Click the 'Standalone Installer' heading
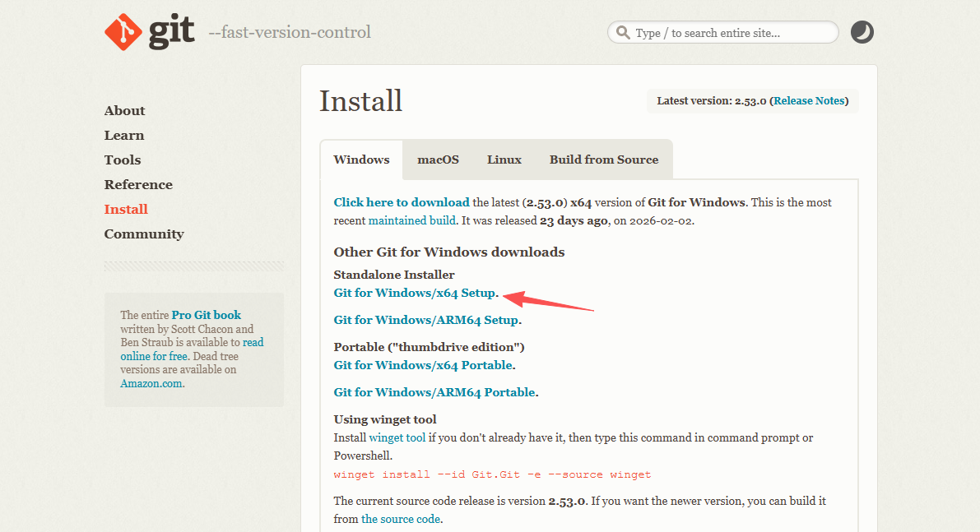The width and height of the screenshot is (980, 532). click(x=394, y=275)
